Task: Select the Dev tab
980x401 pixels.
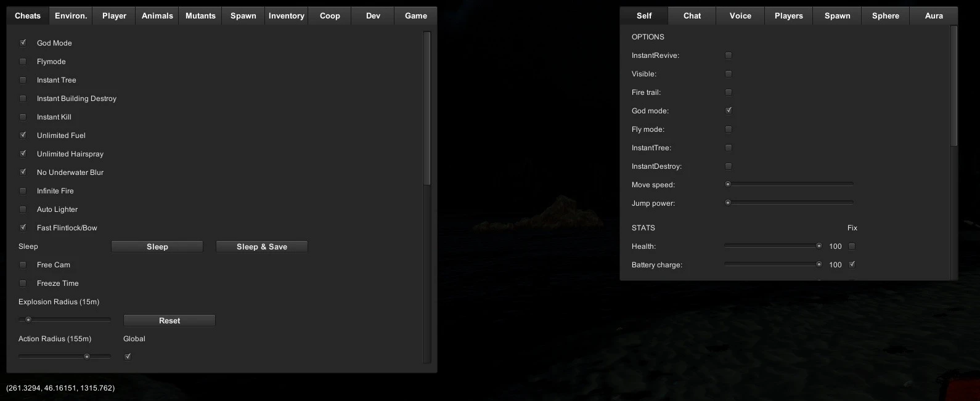Action: click(x=373, y=16)
